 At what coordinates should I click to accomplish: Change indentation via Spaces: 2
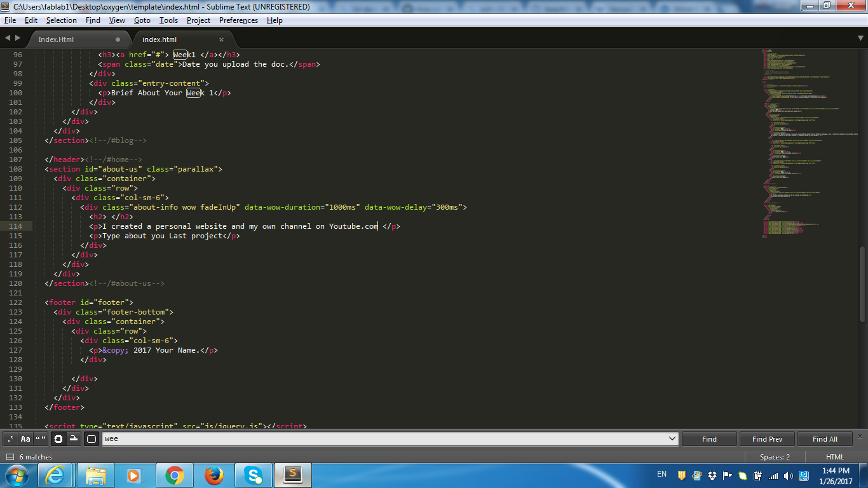(x=775, y=457)
